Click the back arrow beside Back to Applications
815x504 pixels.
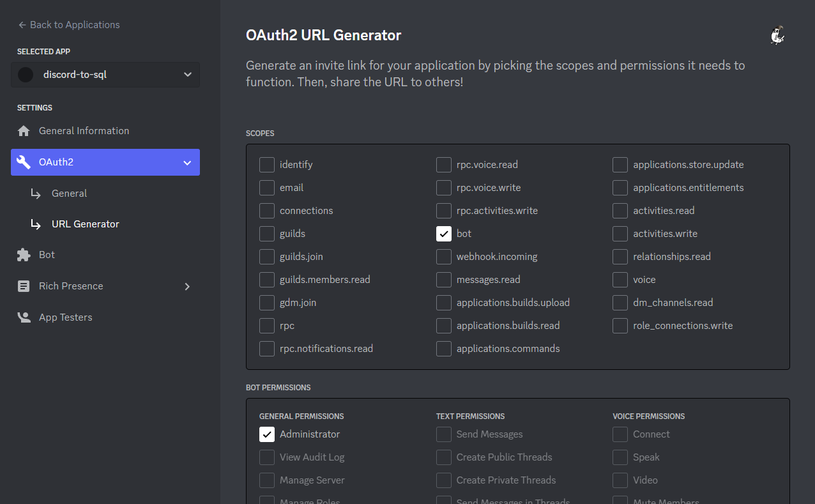(22, 24)
